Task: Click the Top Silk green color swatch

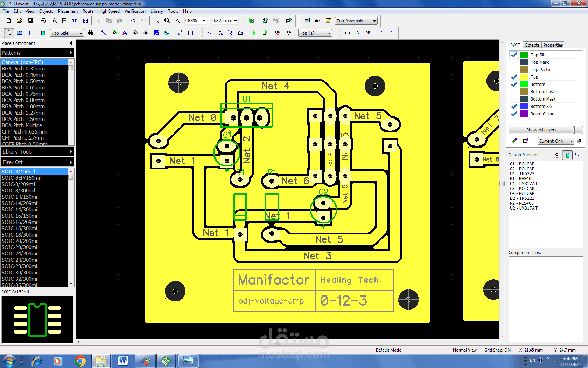Action: [x=524, y=55]
